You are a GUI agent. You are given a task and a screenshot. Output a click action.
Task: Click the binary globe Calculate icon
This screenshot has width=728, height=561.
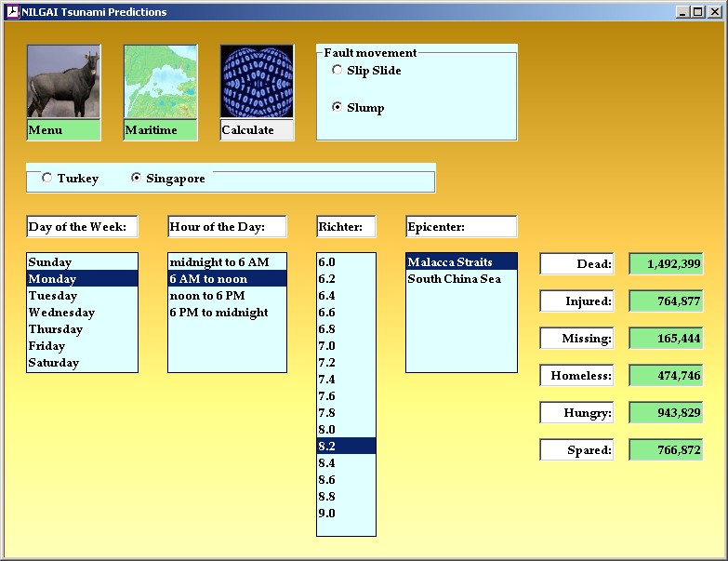click(257, 82)
